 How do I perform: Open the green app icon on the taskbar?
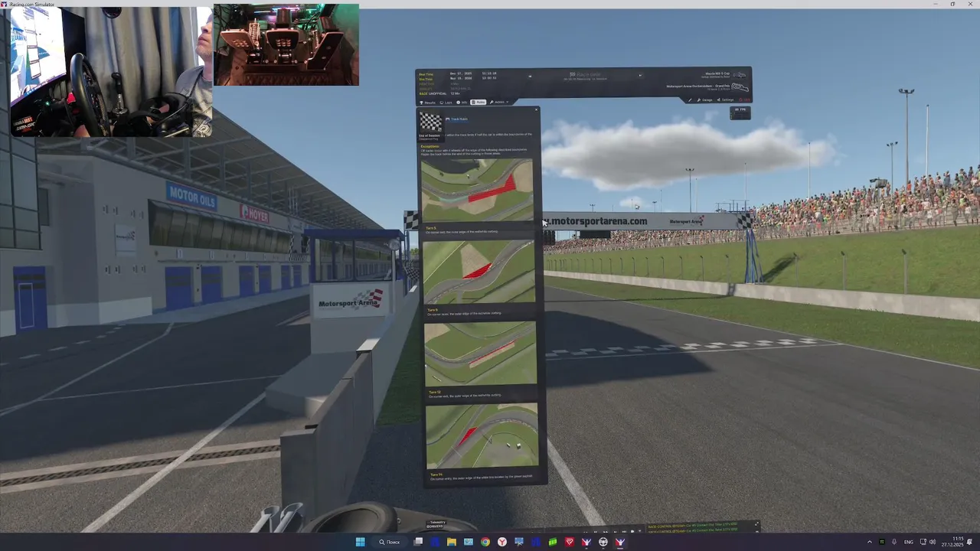553,542
